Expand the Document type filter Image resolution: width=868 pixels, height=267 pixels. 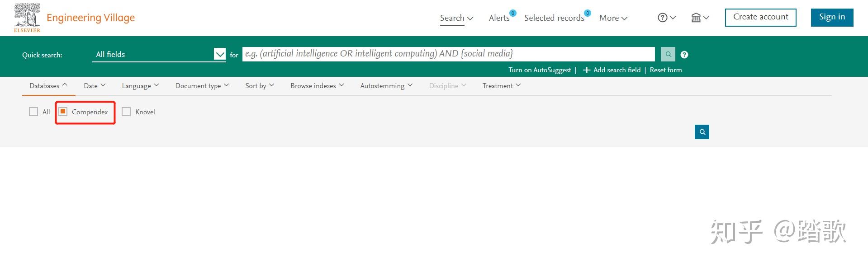[x=202, y=85]
